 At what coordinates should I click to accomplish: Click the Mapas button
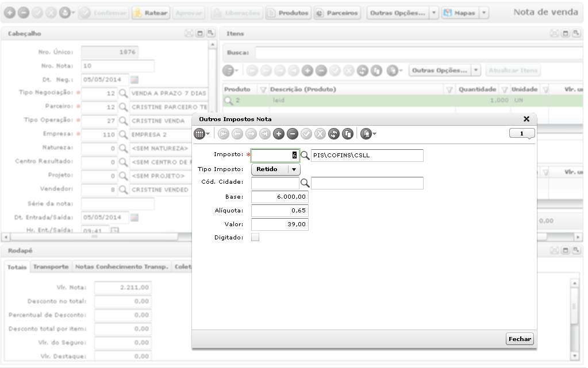tap(460, 13)
